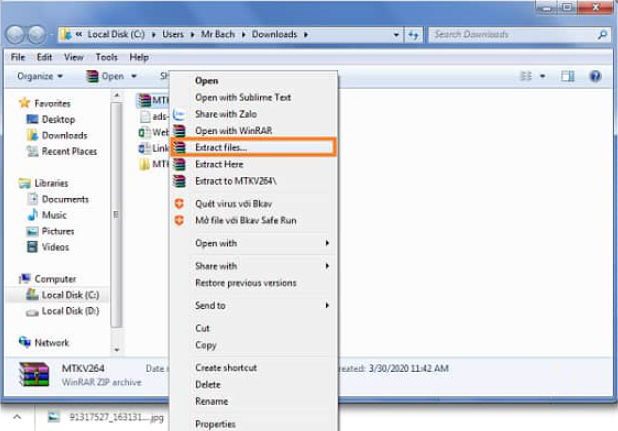Expand the downloaded jpg options chevron
The height and width of the screenshot is (431, 618).
pyautogui.click(x=17, y=417)
